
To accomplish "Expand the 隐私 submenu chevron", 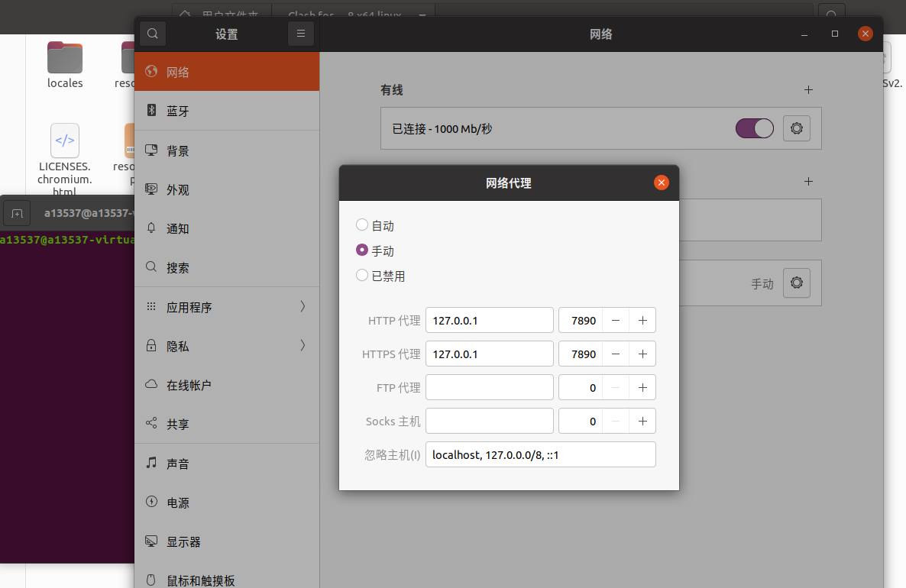I will point(303,345).
